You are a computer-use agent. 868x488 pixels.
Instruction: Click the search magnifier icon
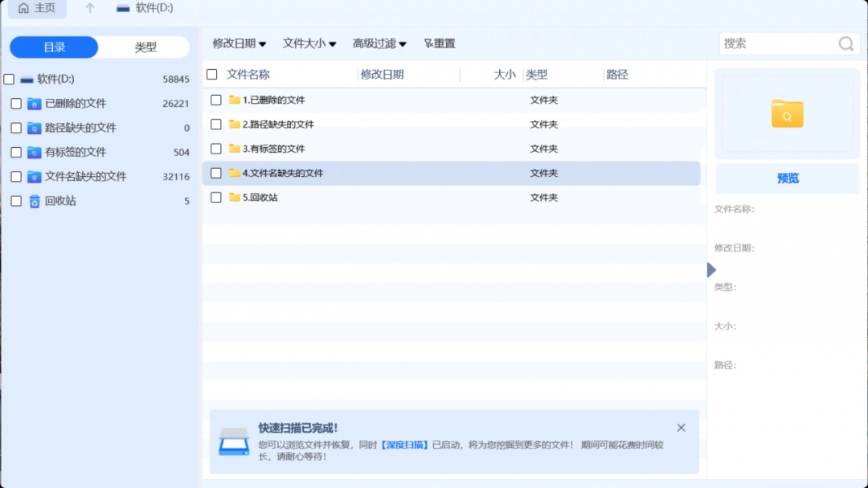pos(845,43)
